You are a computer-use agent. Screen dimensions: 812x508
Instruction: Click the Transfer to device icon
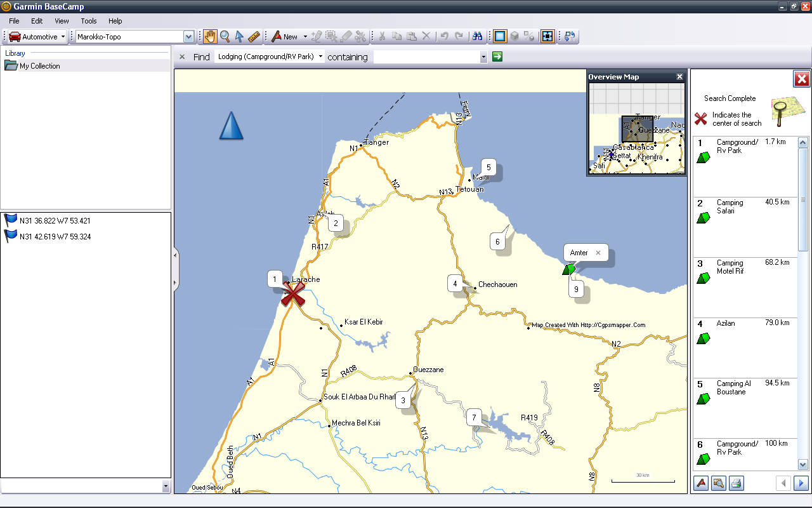pyautogui.click(x=570, y=37)
